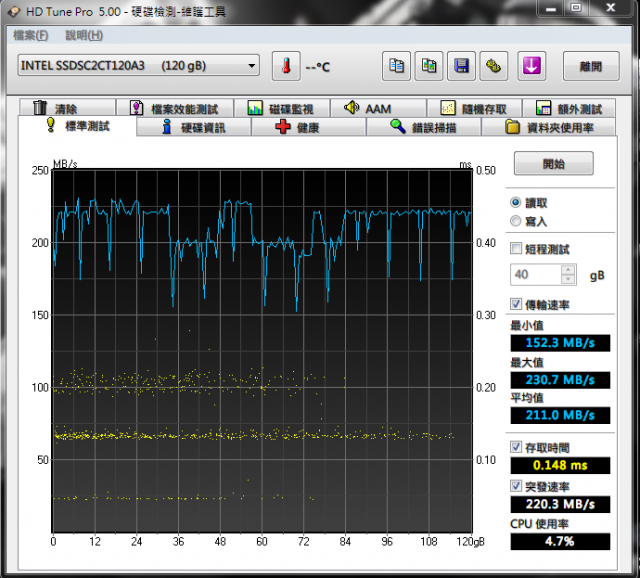This screenshot has height=578, width=640.
Task: Click the 40 gB size input field
Action: click(x=536, y=274)
